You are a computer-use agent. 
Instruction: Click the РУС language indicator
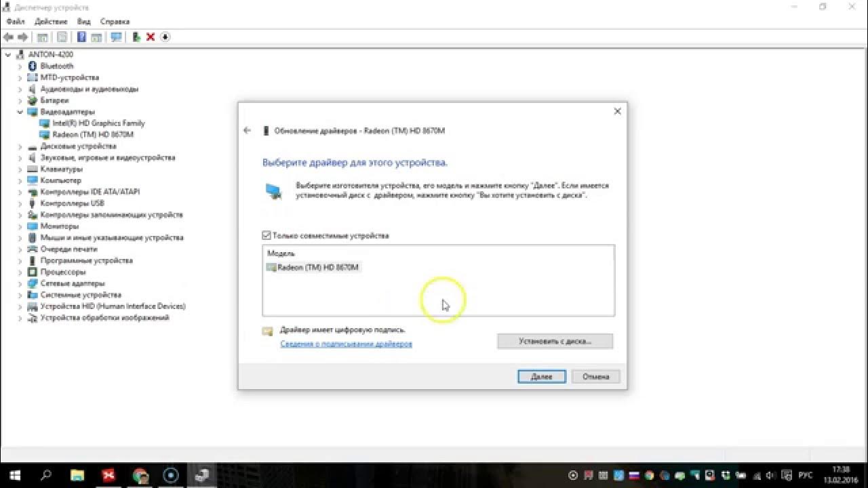pyautogui.click(x=804, y=475)
